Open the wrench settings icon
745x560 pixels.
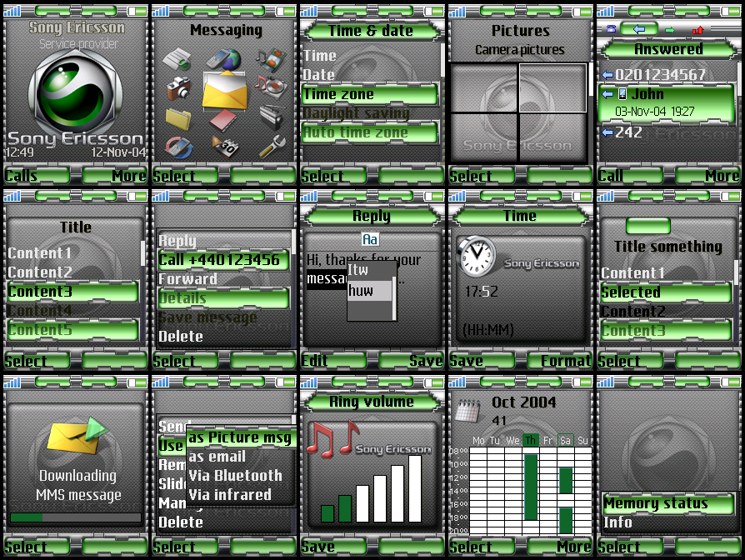tap(272, 147)
